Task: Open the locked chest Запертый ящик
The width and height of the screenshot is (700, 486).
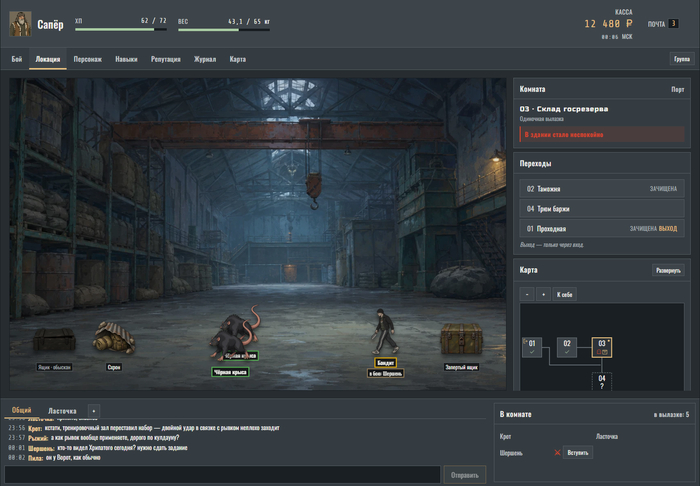Action: (x=461, y=339)
